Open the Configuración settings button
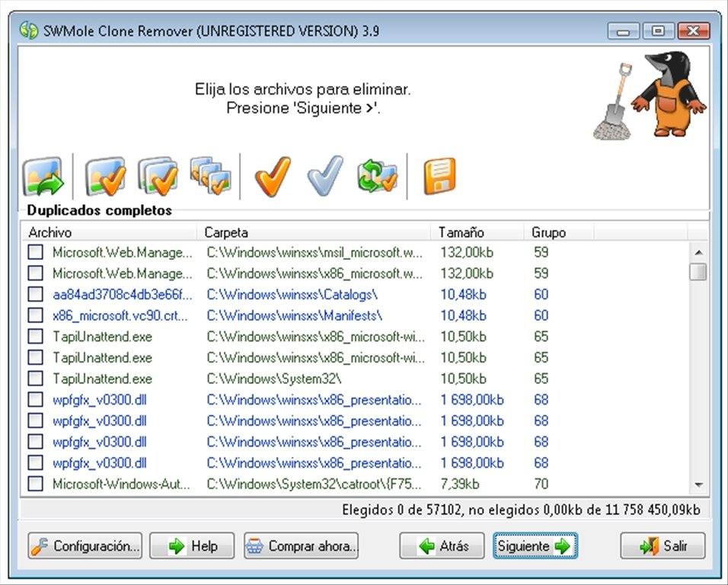728x585 pixels. tap(85, 545)
